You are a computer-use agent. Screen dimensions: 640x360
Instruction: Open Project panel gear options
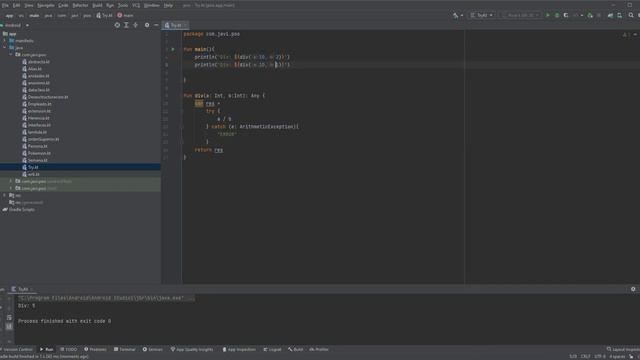point(147,25)
